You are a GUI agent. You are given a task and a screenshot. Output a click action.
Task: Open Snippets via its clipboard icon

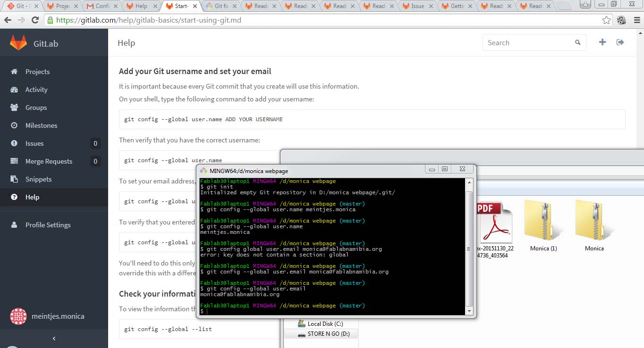coord(14,179)
